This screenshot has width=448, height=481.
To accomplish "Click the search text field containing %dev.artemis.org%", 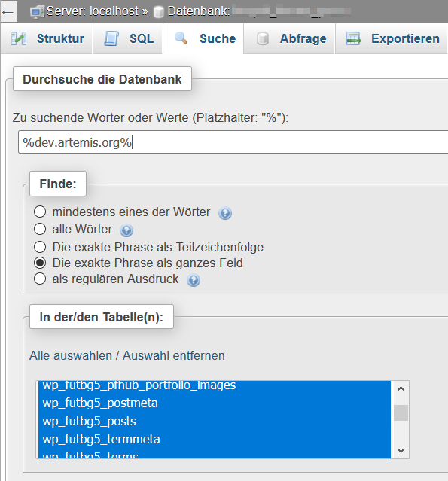I will pos(233,142).
